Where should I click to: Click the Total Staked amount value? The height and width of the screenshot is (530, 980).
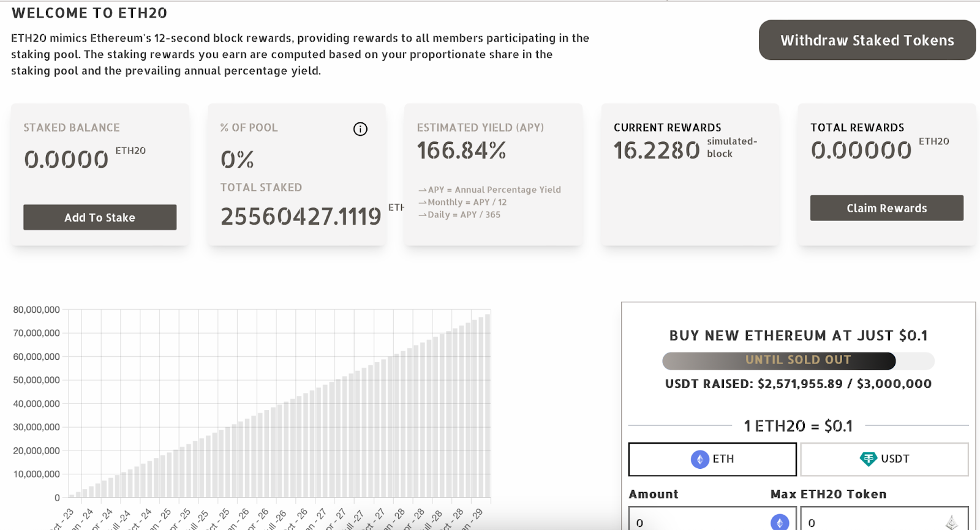point(301,216)
